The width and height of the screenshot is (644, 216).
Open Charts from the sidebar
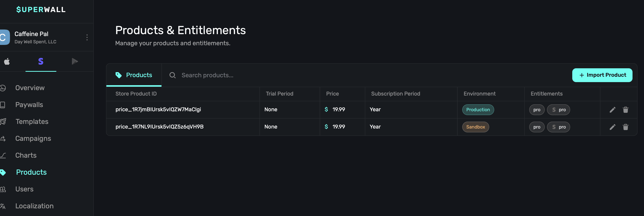pyautogui.click(x=26, y=155)
